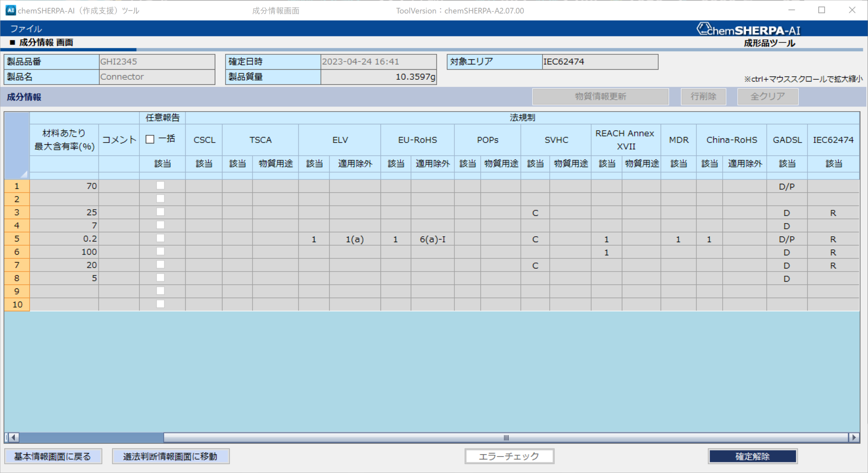Select row header number 3
Screen dimensions: 868x473
point(17,212)
